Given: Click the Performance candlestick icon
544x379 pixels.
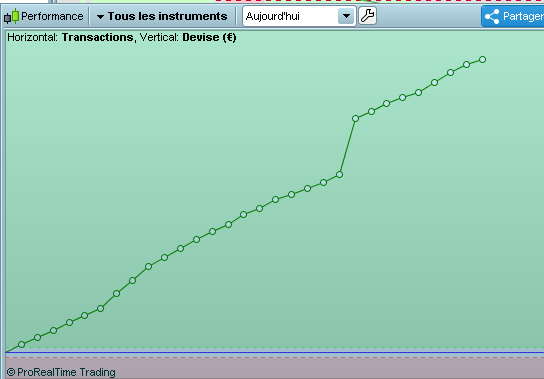Looking at the screenshot, I should (x=11, y=16).
